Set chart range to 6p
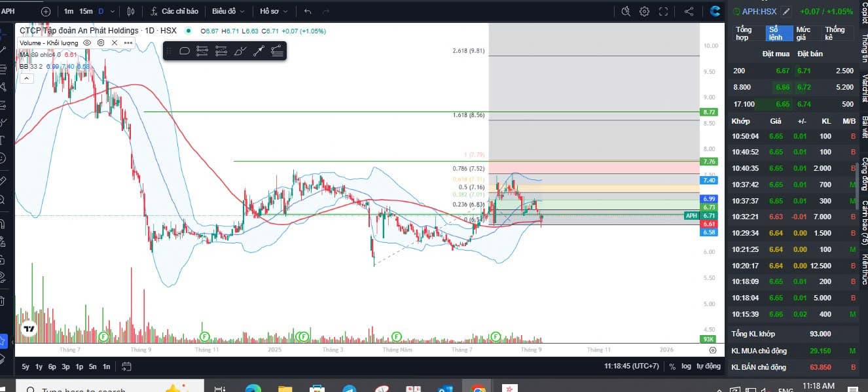The height and width of the screenshot is (392, 868). (x=52, y=366)
